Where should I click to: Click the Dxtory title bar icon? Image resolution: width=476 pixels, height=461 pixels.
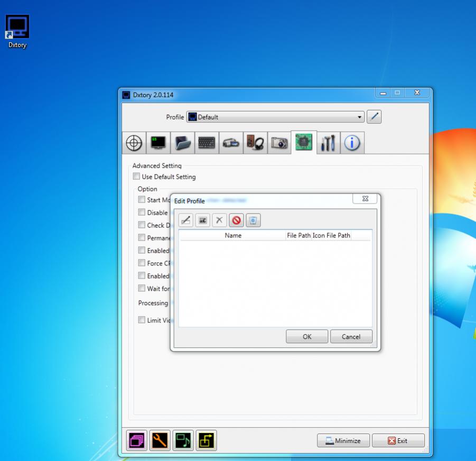pyautogui.click(x=126, y=95)
